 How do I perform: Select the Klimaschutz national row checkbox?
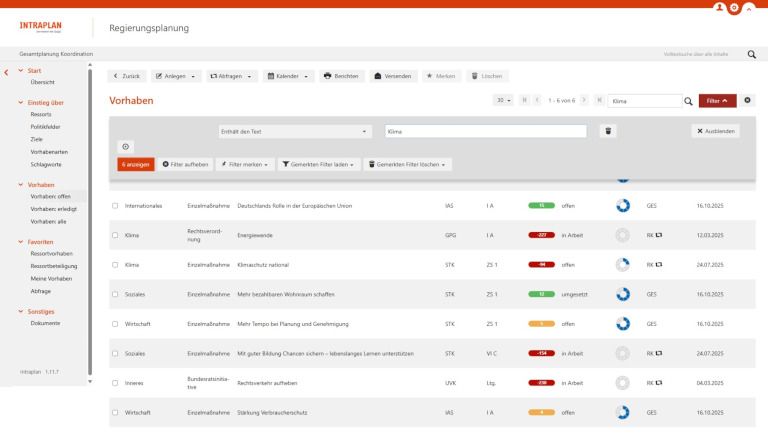pyautogui.click(x=115, y=265)
